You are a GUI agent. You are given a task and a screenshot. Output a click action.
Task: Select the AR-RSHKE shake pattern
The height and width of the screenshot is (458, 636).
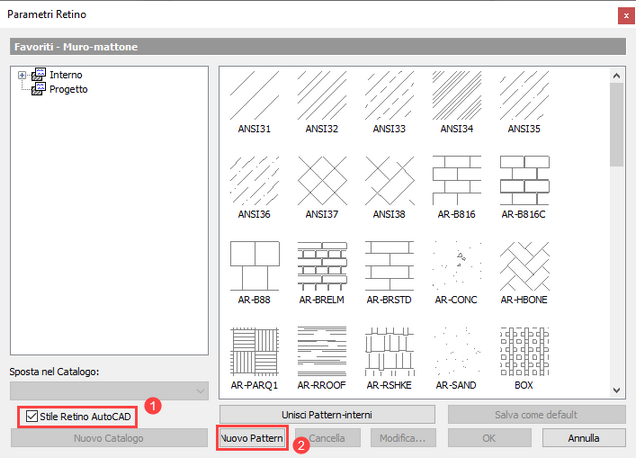click(389, 359)
